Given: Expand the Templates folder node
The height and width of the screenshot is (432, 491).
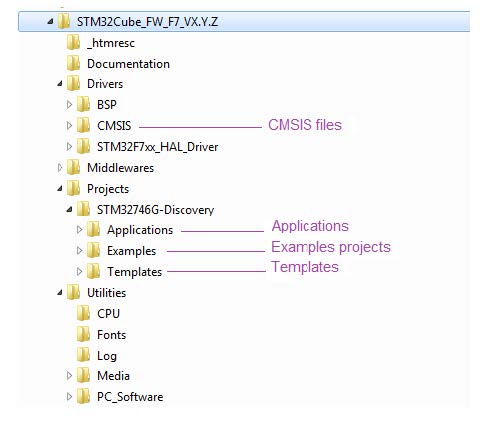Looking at the screenshot, I should (79, 272).
